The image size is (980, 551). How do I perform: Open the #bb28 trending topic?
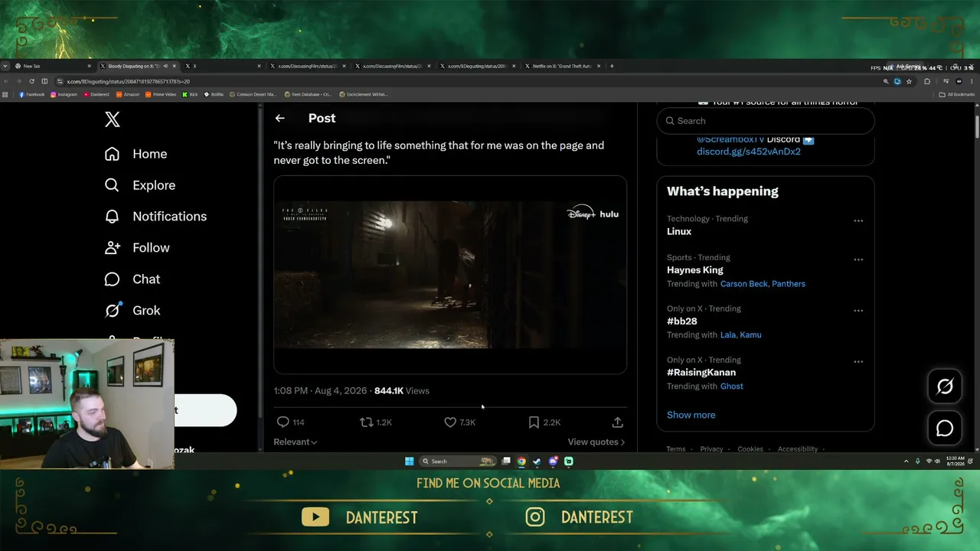coord(682,321)
